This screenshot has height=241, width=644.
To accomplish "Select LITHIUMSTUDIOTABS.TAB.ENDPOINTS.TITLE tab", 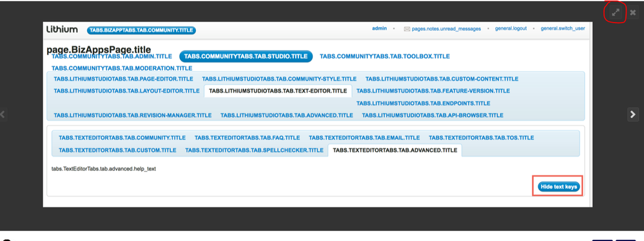I will (x=423, y=104).
